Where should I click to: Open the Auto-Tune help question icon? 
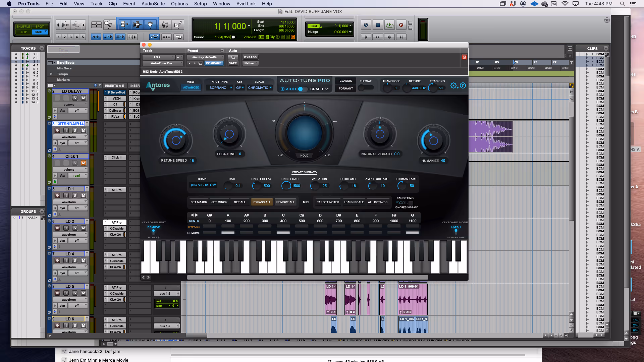pos(463,85)
